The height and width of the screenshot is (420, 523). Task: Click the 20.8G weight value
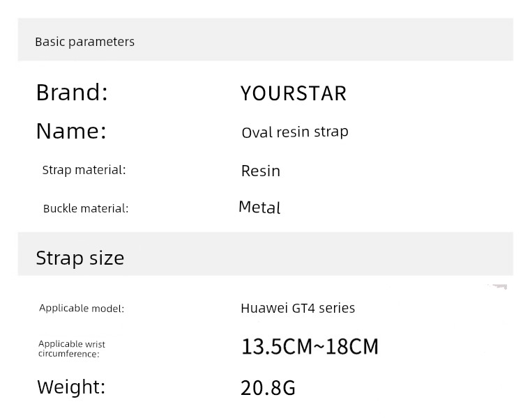point(268,388)
